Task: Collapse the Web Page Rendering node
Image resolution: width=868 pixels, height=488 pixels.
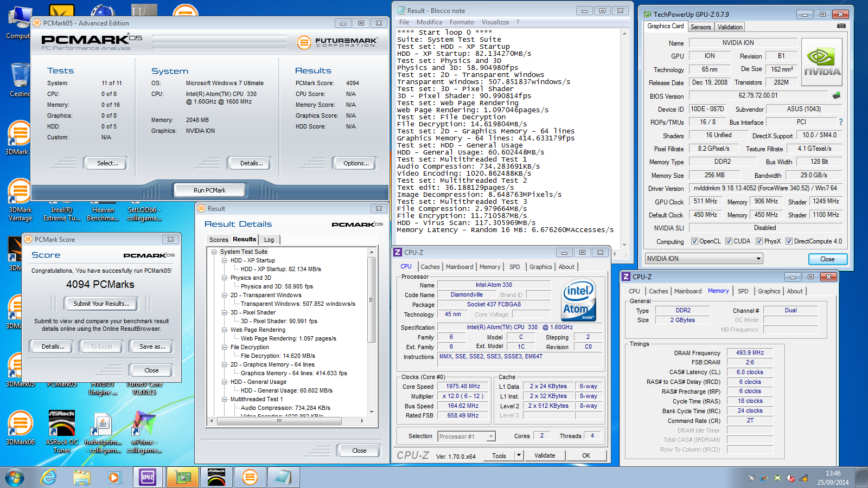Action: tap(224, 330)
